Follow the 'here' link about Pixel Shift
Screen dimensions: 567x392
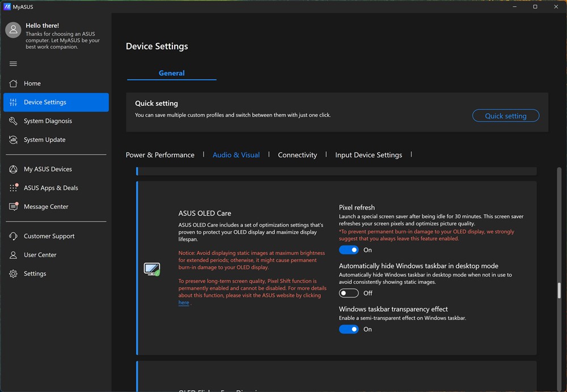[184, 302]
